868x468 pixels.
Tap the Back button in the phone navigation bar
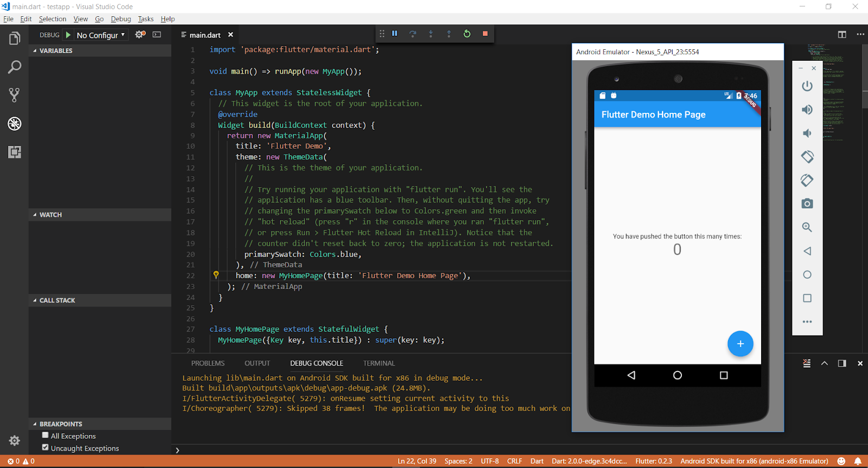(x=631, y=375)
